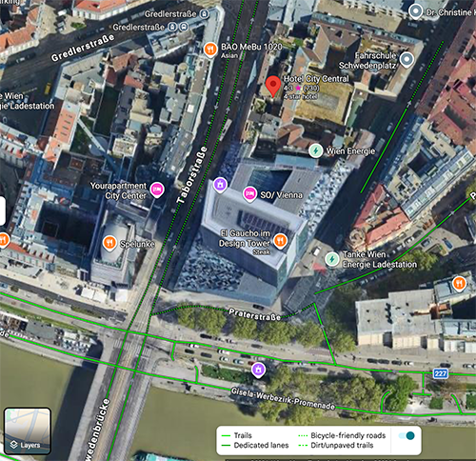Toggle the bicycling legend switch off
Screen dimensions: 476x461
(x=407, y=435)
